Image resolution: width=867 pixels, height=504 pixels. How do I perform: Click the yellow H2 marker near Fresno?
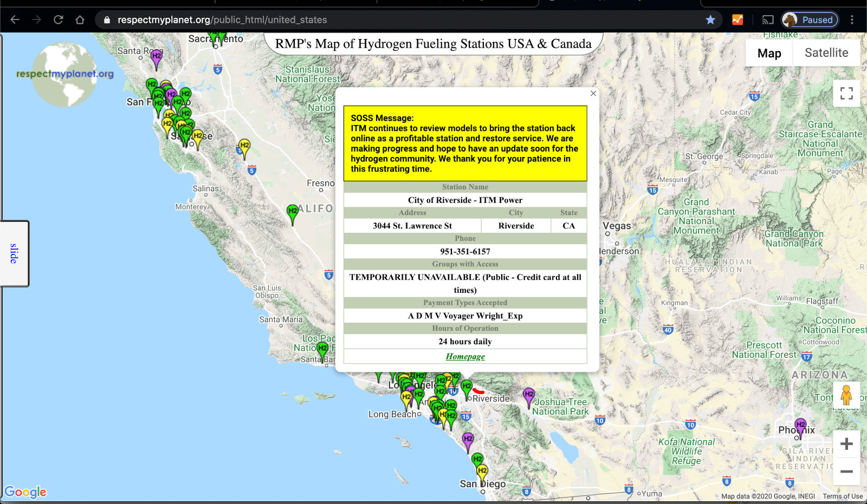(244, 145)
